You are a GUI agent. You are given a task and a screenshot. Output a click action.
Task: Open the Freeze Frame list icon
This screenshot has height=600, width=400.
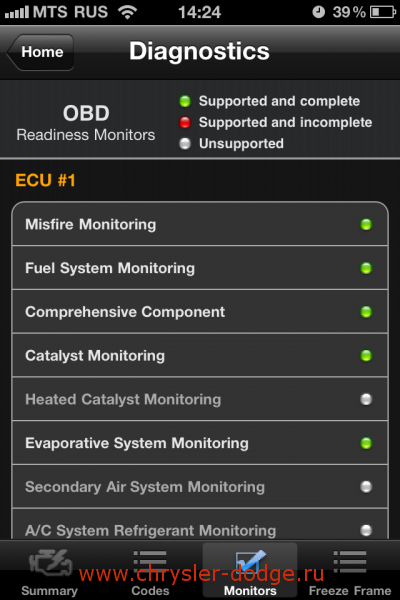[350, 562]
